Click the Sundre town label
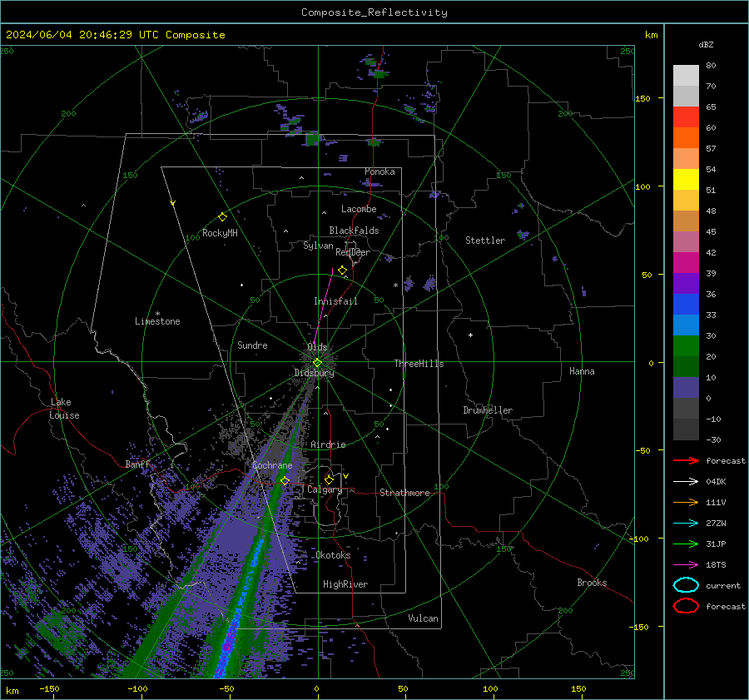749x700 pixels. click(252, 345)
